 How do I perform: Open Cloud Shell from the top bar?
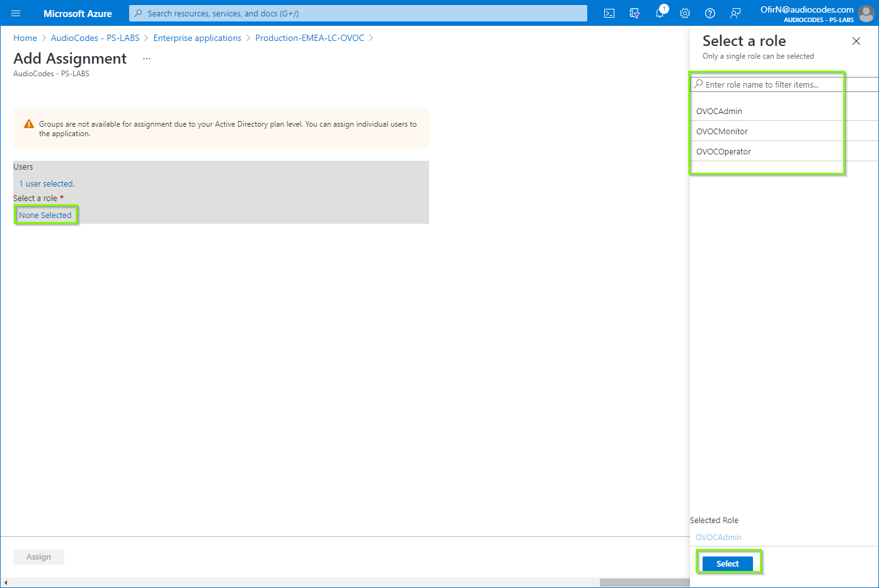click(609, 13)
